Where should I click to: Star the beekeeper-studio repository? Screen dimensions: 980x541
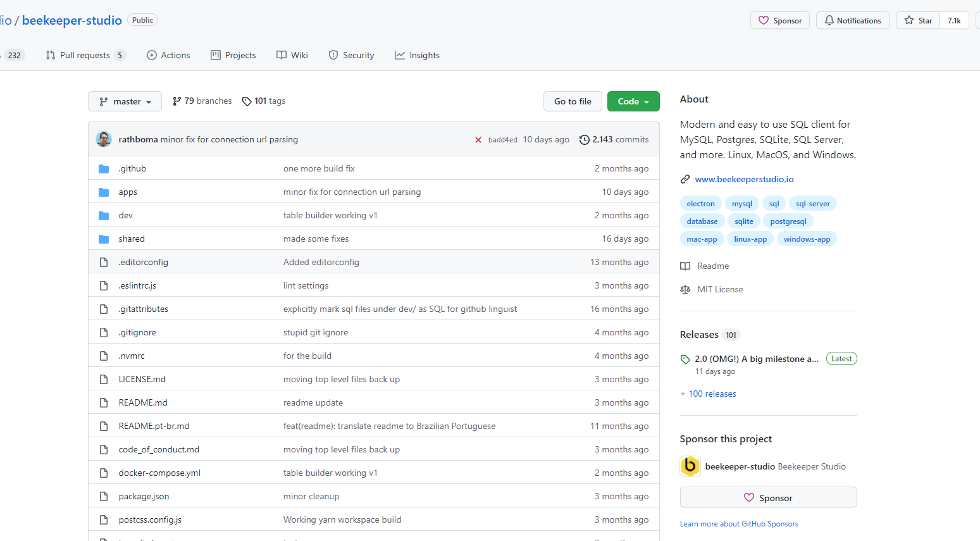[x=918, y=21]
